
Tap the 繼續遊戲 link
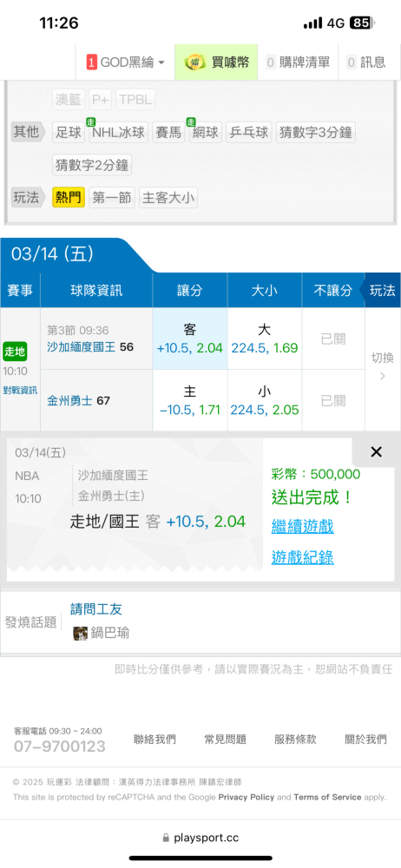click(x=302, y=527)
